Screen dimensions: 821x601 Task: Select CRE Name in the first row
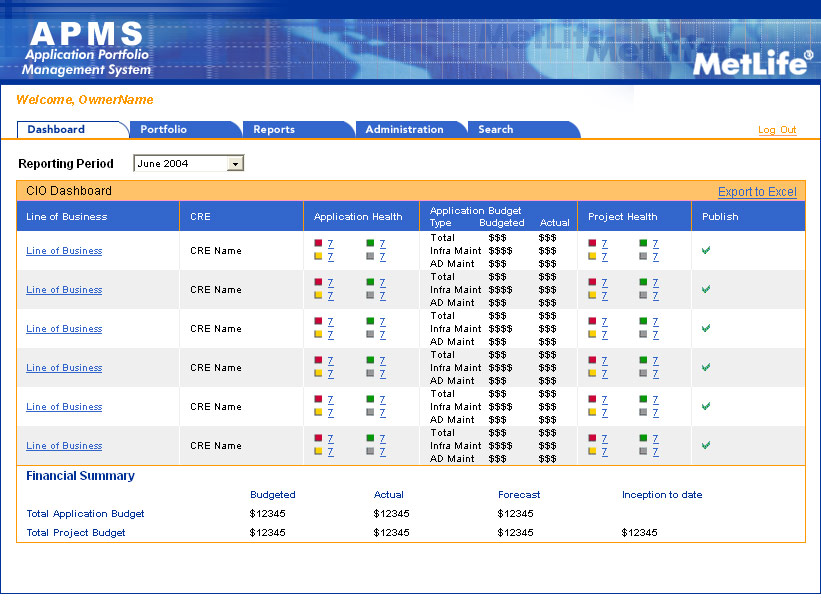pos(216,251)
